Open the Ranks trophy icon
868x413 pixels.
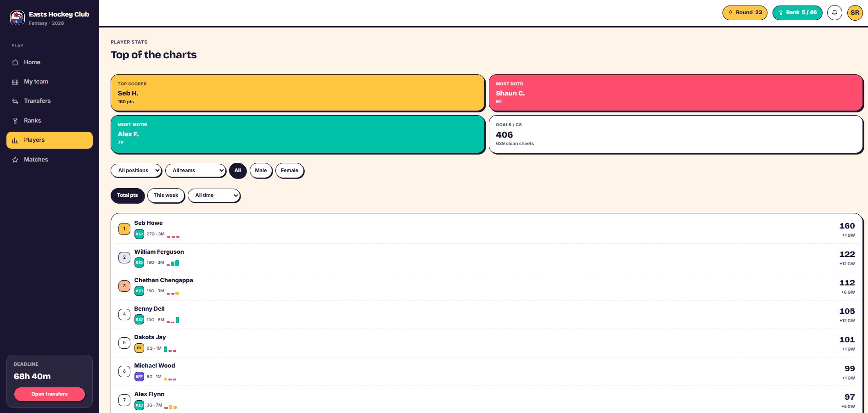[x=15, y=121]
